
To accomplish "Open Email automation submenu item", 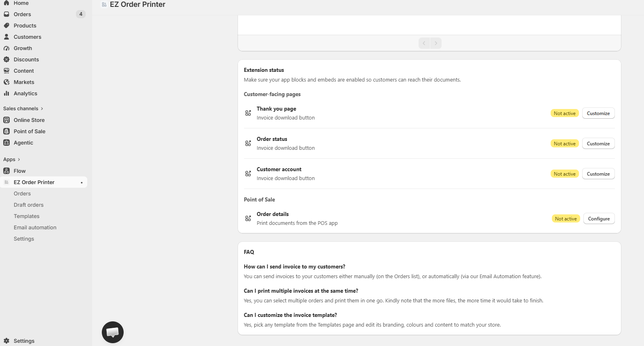I will pyautogui.click(x=35, y=227).
